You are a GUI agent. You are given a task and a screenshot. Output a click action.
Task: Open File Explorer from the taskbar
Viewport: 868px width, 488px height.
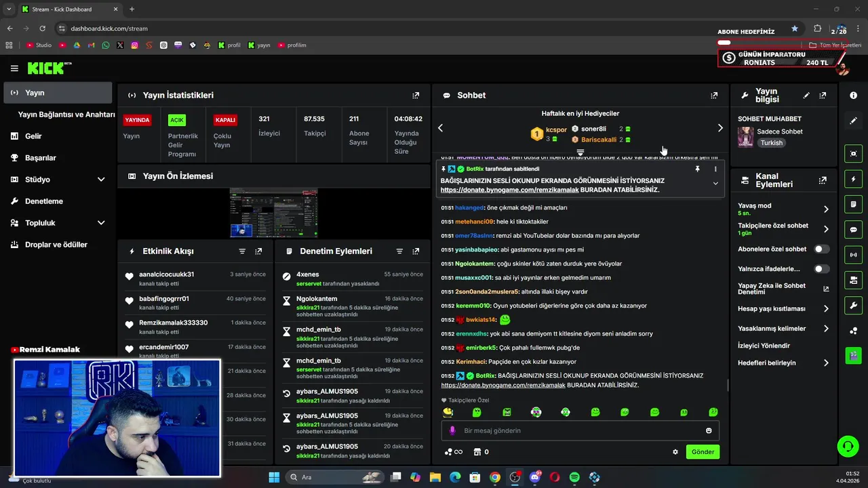click(435, 477)
